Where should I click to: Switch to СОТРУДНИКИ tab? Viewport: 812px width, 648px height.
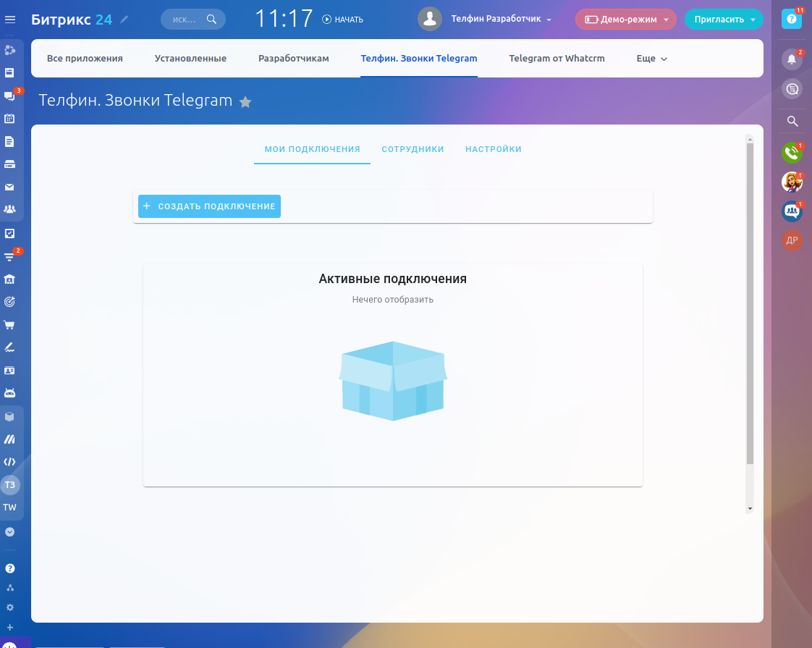click(413, 149)
